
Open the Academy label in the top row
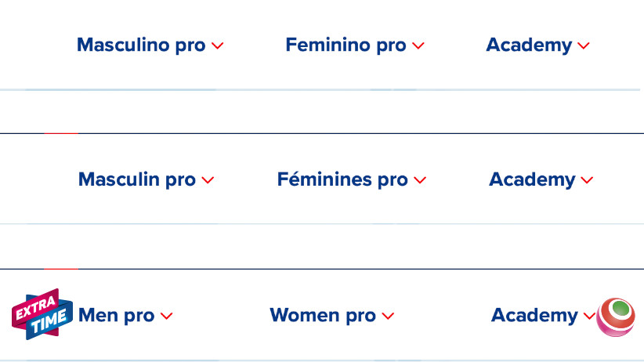(x=529, y=45)
